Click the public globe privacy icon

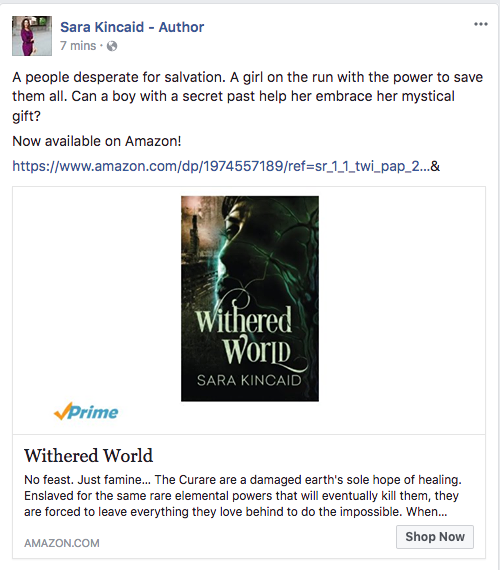tap(112, 46)
